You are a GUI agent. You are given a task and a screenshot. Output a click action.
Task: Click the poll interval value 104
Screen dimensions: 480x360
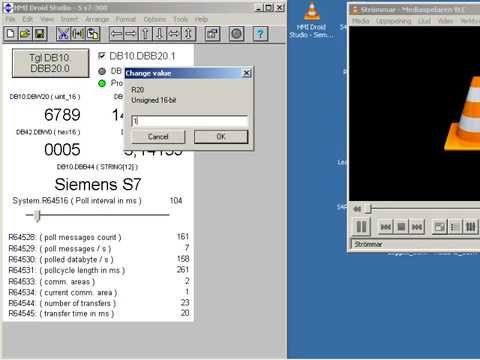tap(176, 201)
